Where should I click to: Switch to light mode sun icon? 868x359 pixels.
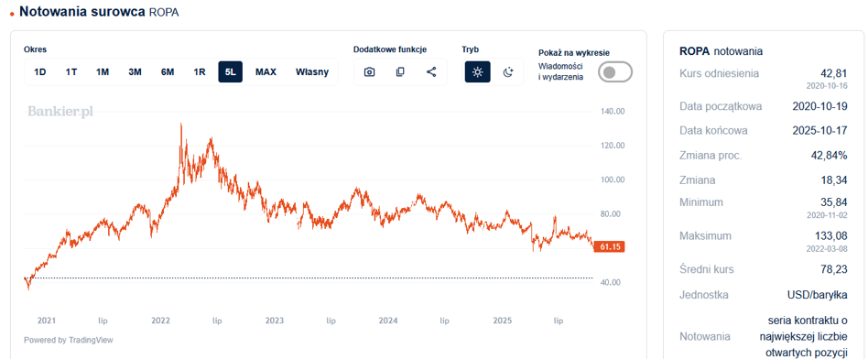[x=477, y=72]
